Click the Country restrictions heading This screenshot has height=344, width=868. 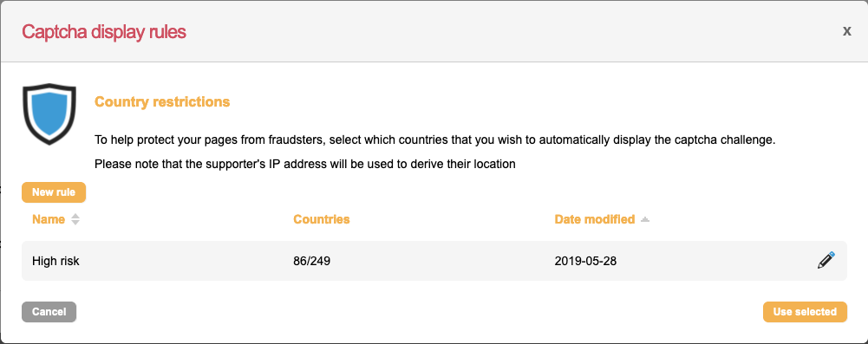162,101
